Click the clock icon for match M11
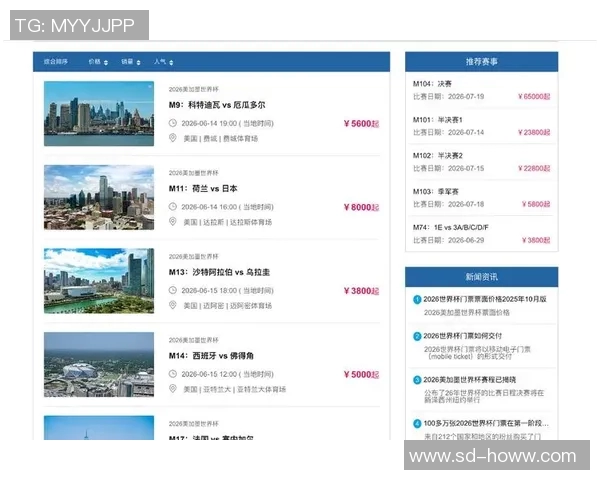The width and height of the screenshot is (600, 480). 173,207
